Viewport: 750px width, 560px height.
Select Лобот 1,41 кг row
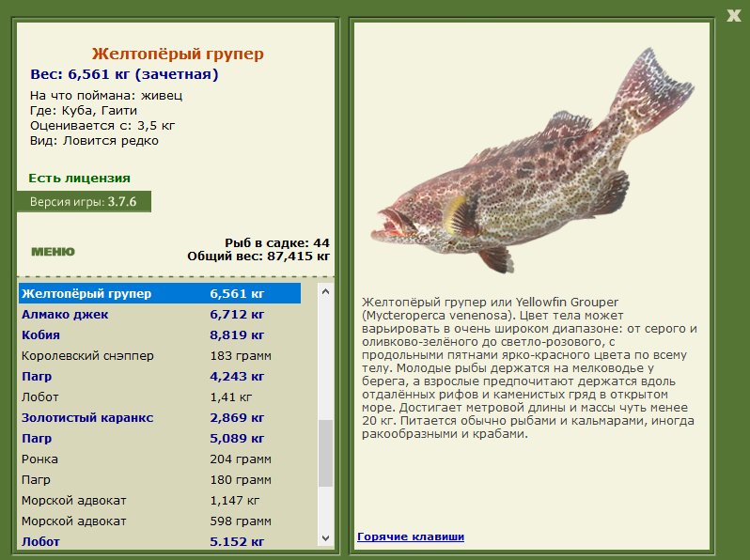coord(160,397)
